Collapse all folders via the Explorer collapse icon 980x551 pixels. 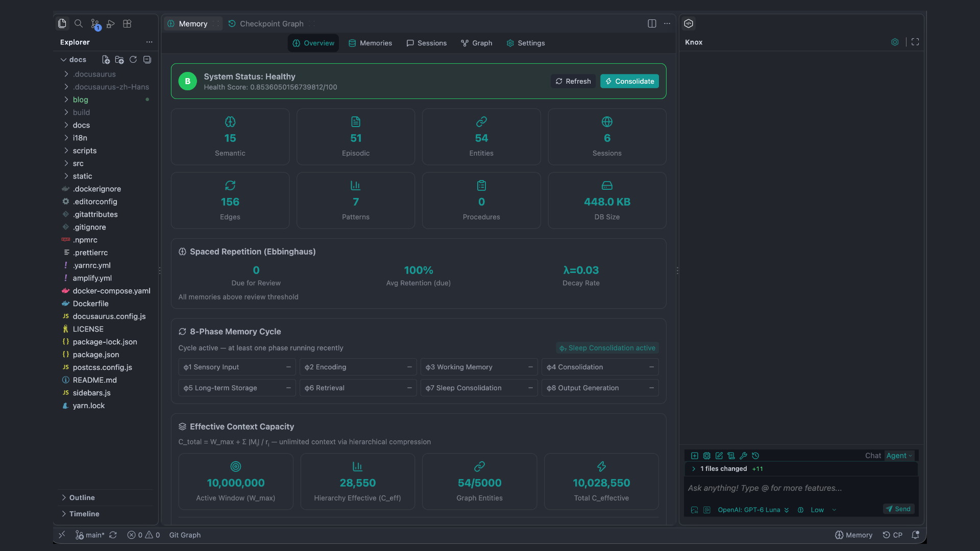[148, 60]
